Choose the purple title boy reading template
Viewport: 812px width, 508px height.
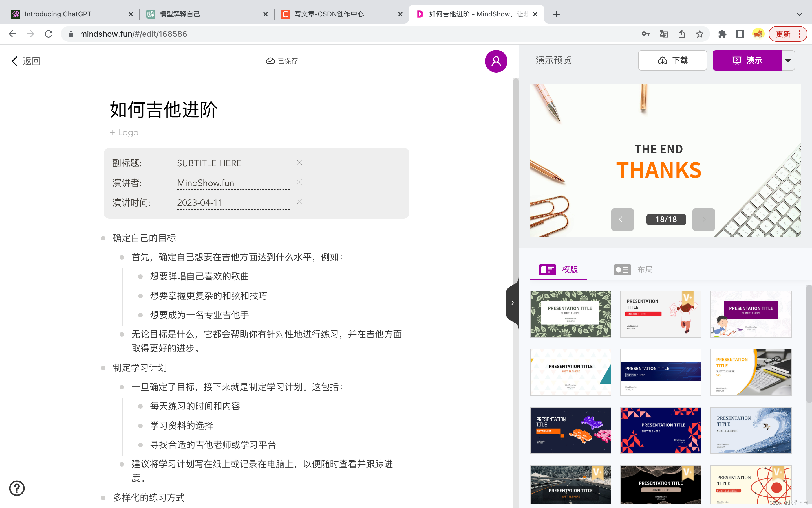(x=751, y=314)
